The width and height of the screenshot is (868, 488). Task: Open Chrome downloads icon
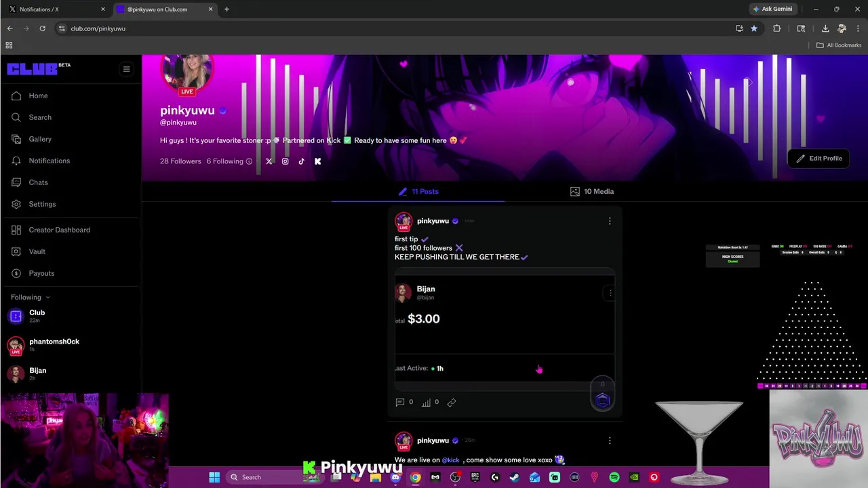[x=825, y=28]
